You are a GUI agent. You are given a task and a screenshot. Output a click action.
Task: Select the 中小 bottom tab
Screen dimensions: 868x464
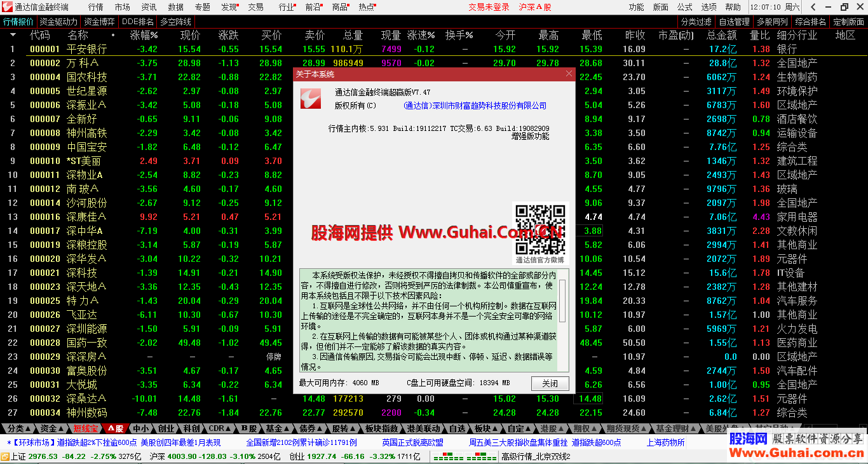(x=140, y=428)
